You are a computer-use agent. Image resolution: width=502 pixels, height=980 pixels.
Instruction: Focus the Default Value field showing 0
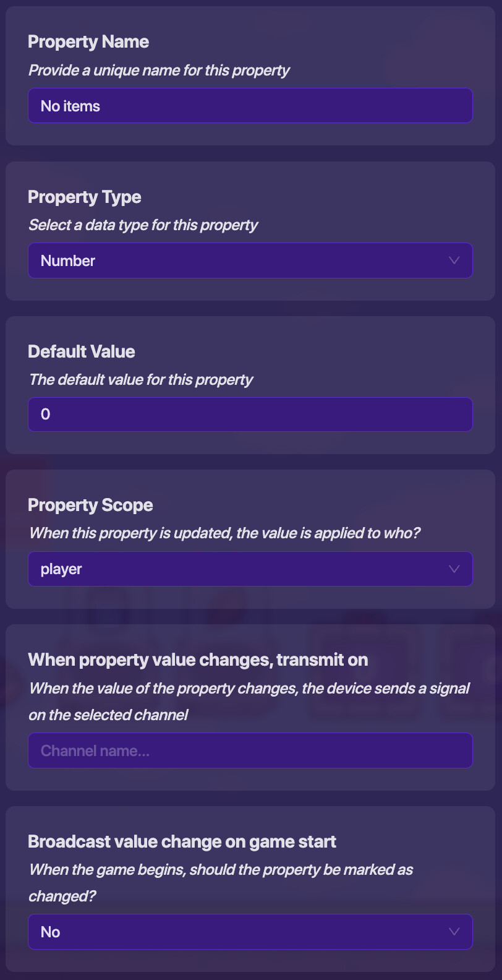[x=250, y=415]
